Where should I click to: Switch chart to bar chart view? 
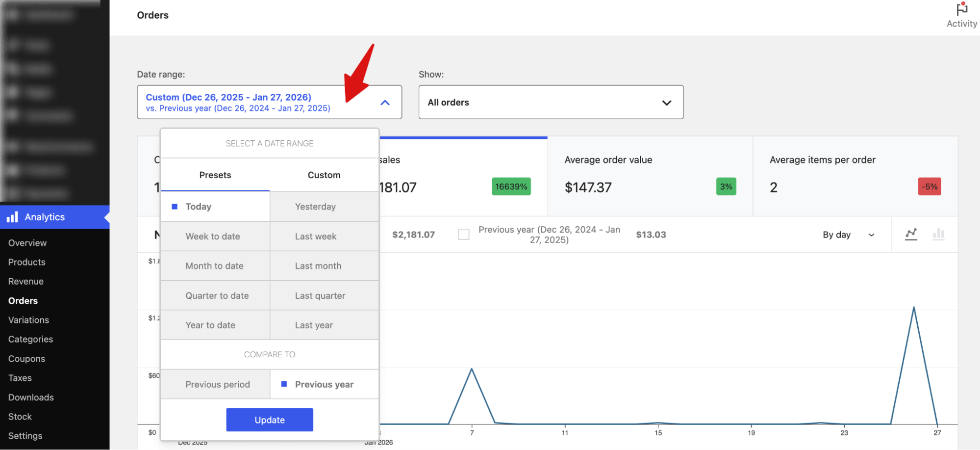click(x=939, y=235)
